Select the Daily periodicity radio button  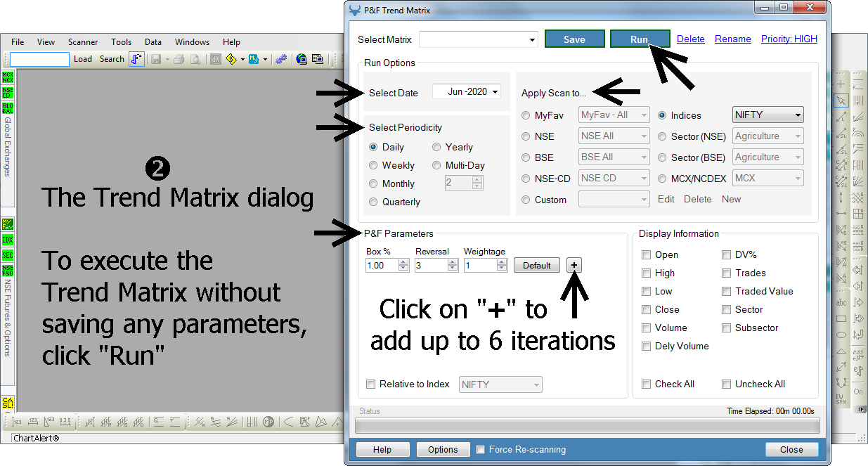click(374, 147)
